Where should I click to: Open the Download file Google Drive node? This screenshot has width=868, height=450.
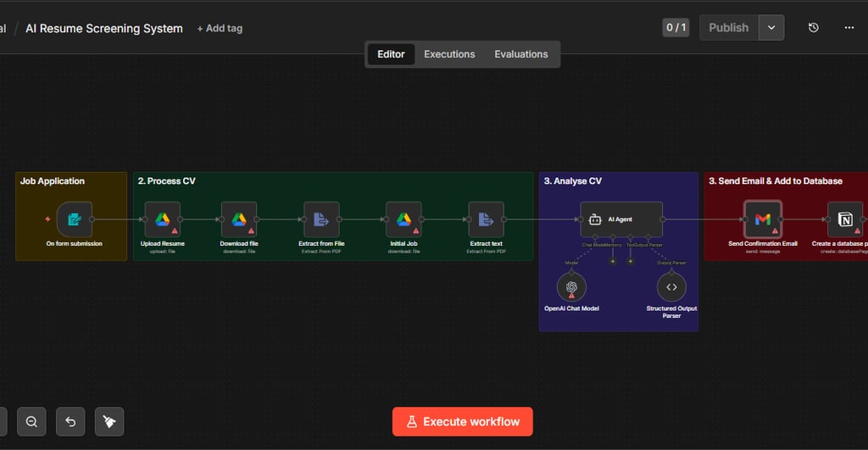point(238,219)
